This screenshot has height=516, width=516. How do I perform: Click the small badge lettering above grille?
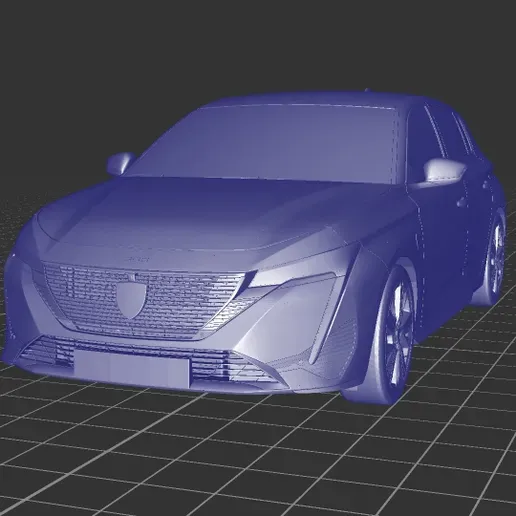click(139, 259)
